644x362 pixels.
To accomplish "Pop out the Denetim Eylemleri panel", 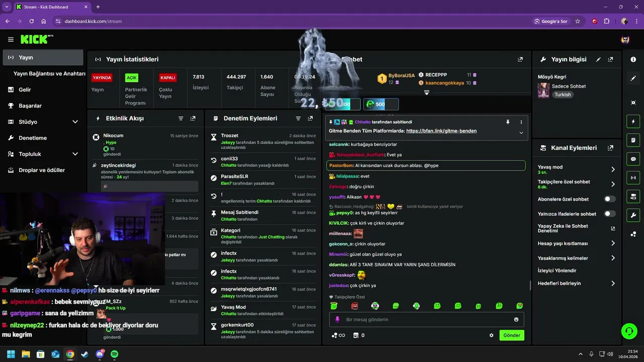I will tap(310, 119).
